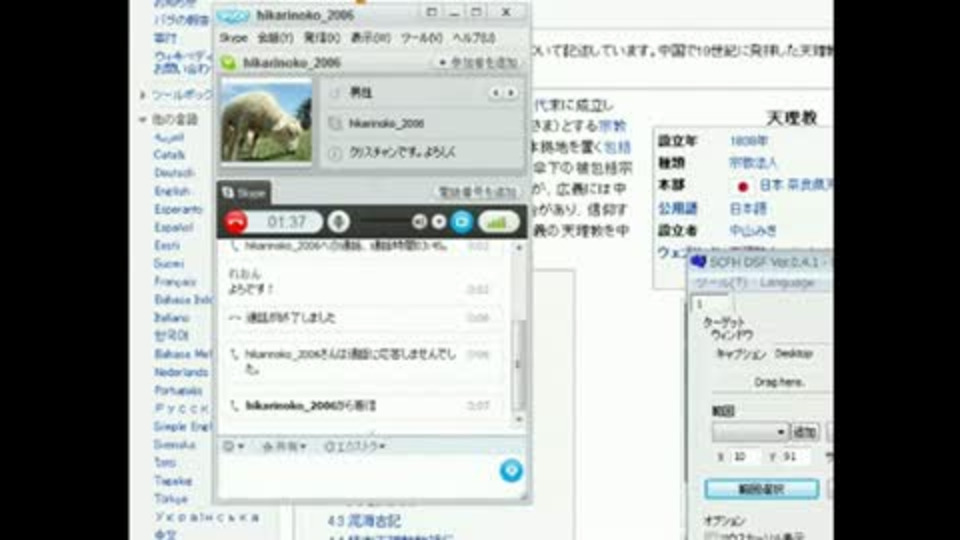This screenshot has height=540, width=960.
Task: Open the ツール(T) menu in SCFH DSF
Action: [721, 283]
